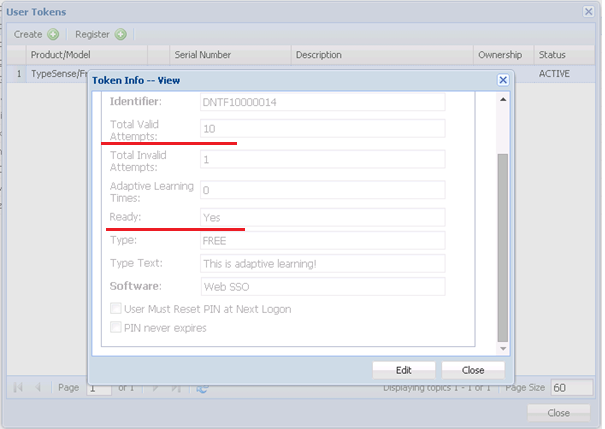605x429 pixels.
Task: Go to previous page in pager
Action: point(38,387)
